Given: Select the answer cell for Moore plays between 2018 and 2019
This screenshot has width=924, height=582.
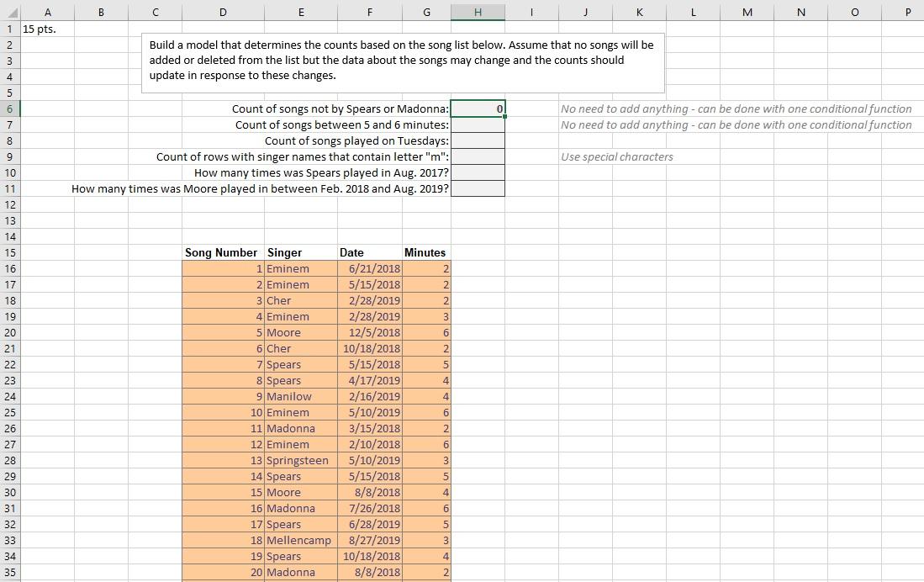Looking at the screenshot, I should click(x=478, y=188).
